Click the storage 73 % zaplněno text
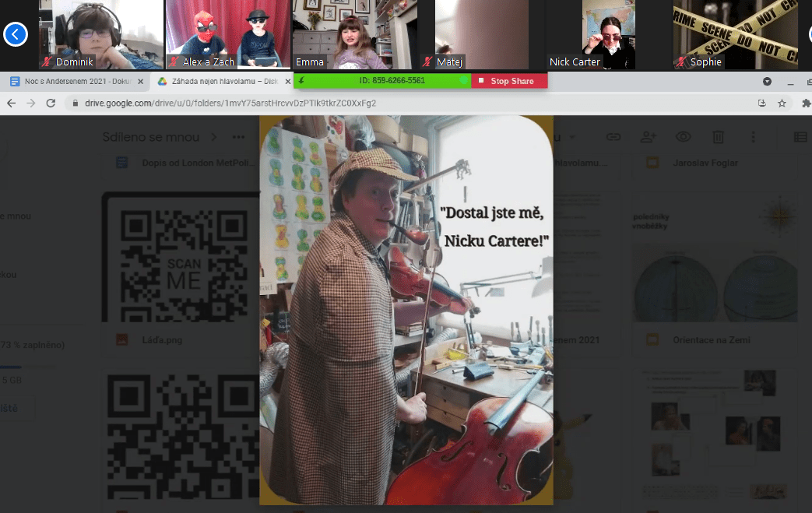 point(32,345)
